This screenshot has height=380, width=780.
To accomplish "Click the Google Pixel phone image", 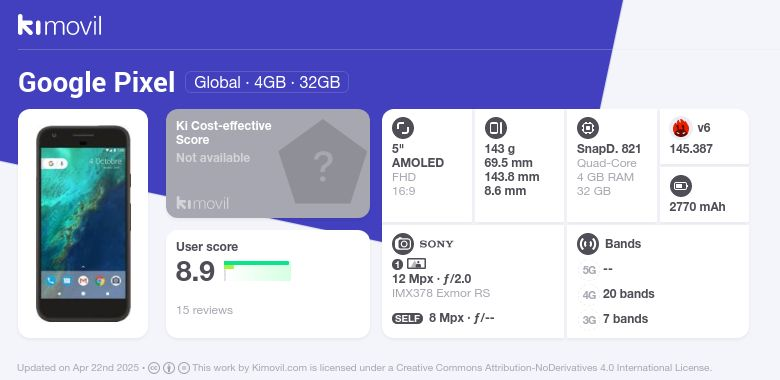I will point(83,223).
